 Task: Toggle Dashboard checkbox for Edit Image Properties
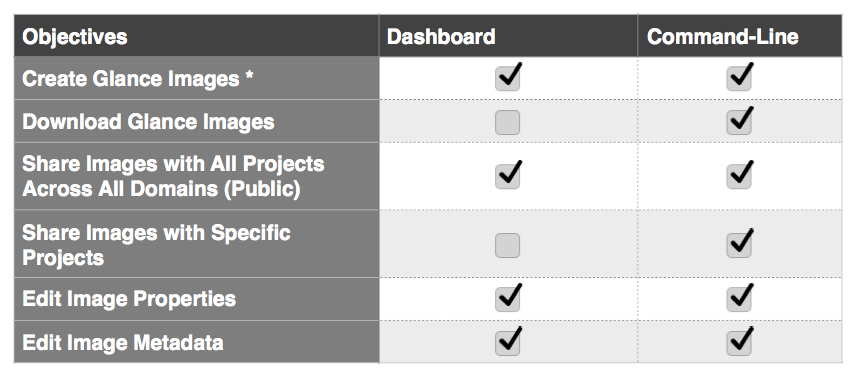tap(507, 299)
